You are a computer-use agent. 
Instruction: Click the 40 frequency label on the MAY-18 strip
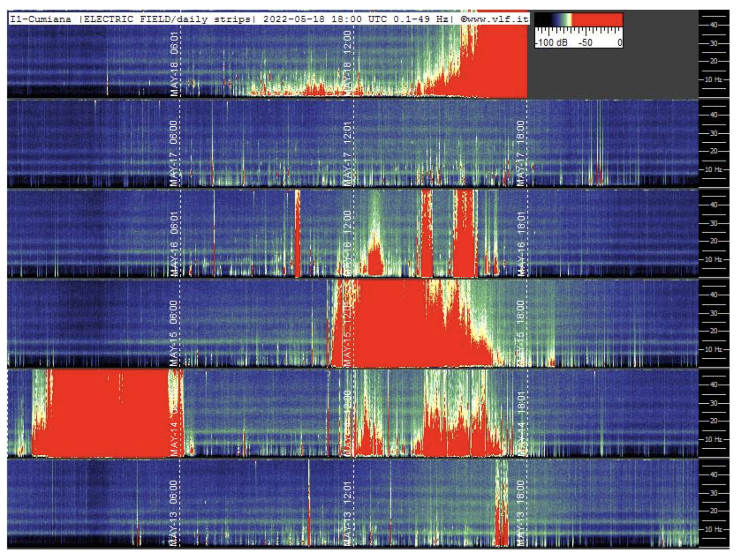point(713,25)
